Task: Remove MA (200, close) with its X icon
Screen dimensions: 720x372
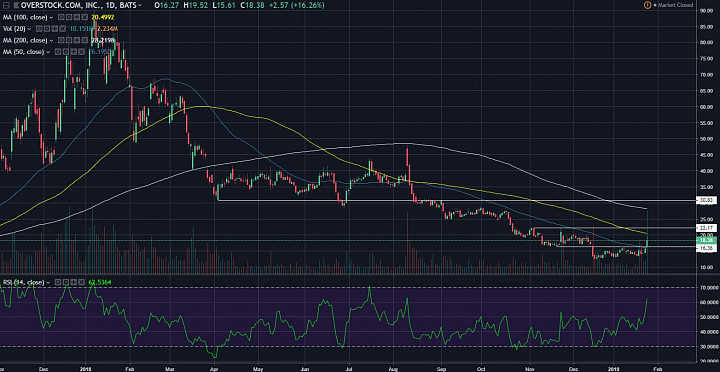Action: coord(84,40)
